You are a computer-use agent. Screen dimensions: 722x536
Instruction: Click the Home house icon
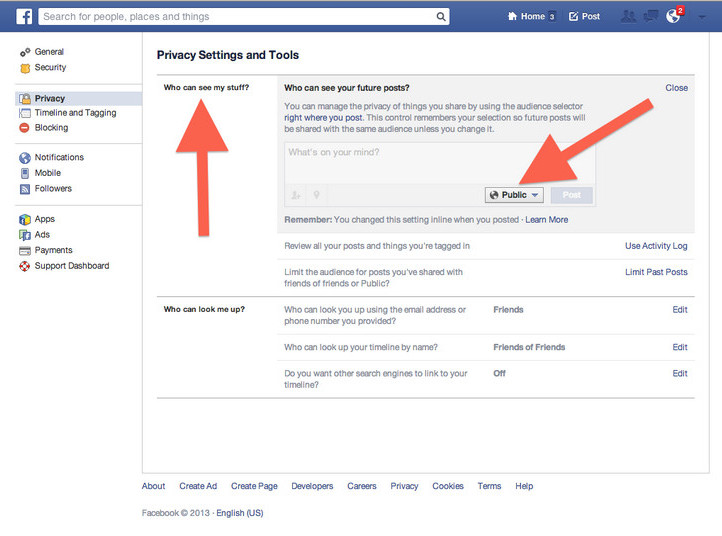pyautogui.click(x=512, y=17)
